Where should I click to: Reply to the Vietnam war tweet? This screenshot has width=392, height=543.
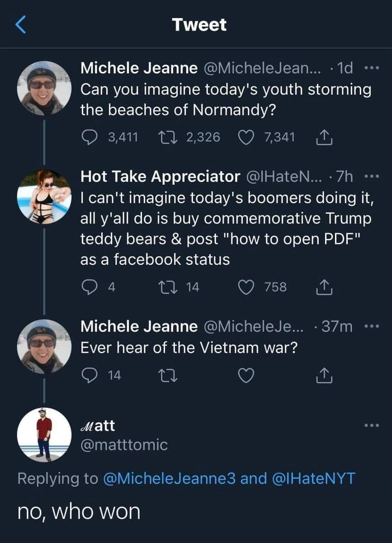89,375
